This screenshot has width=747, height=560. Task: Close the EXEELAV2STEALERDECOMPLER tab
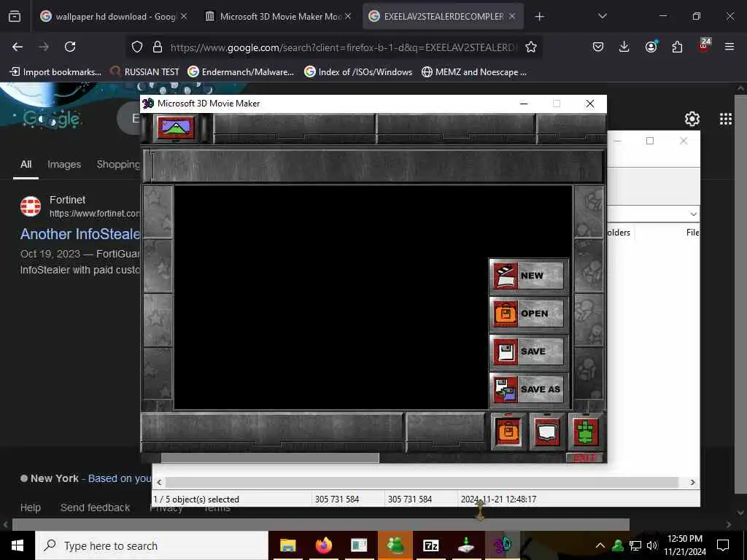(x=511, y=16)
